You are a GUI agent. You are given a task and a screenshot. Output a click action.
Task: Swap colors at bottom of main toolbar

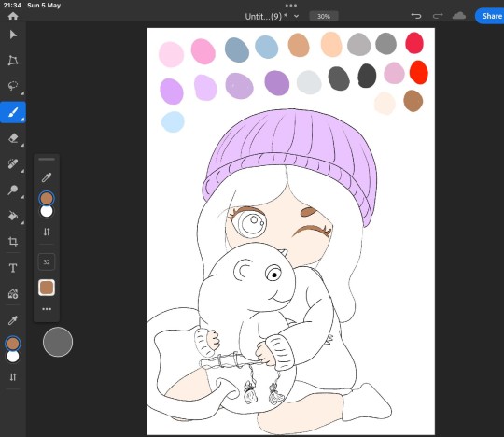coord(13,377)
